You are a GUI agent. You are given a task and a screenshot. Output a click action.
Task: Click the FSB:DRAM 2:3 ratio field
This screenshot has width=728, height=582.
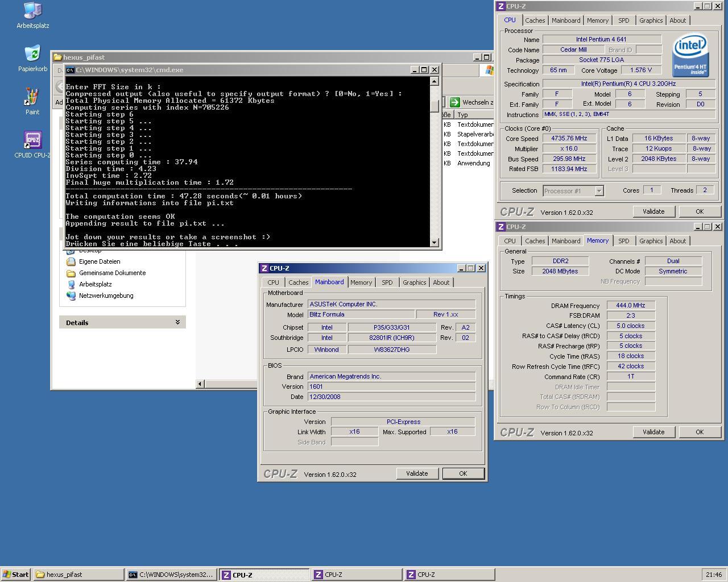pos(631,315)
